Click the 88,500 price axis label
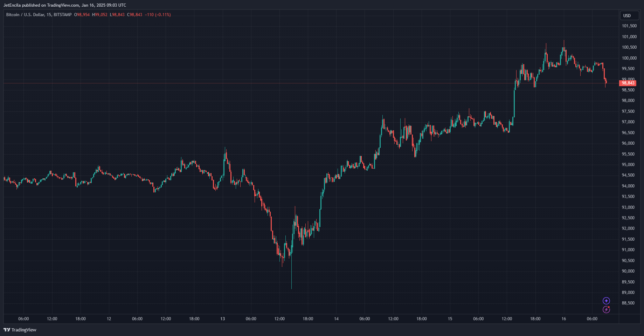 point(628,303)
